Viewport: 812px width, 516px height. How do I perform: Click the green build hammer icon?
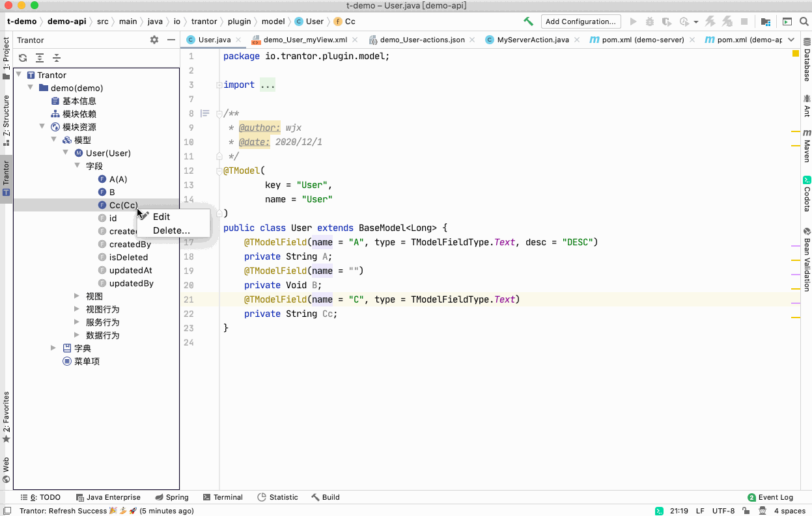click(x=529, y=21)
